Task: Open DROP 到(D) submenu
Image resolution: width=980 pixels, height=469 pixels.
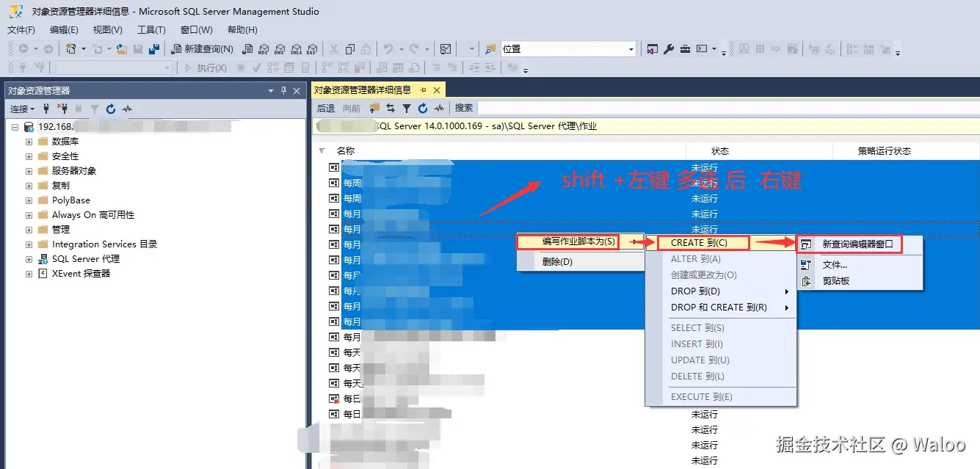Action: click(720, 291)
